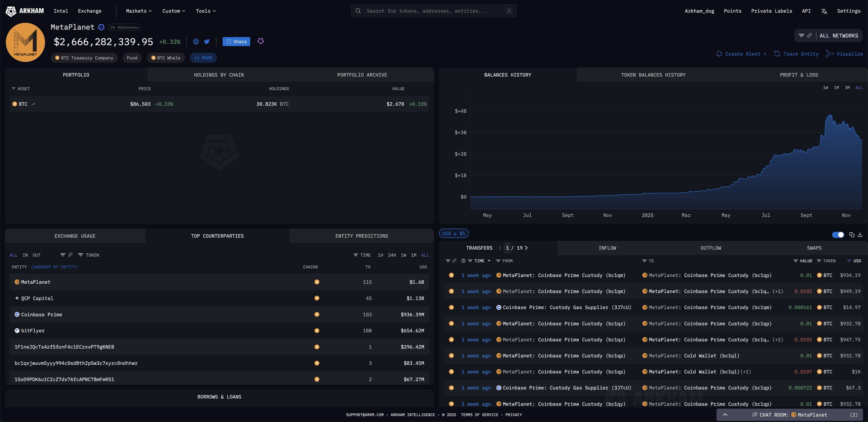The image size is (868, 422).
Task: Click the Bitcoin chain icon in bitFlyer row
Action: tap(317, 331)
